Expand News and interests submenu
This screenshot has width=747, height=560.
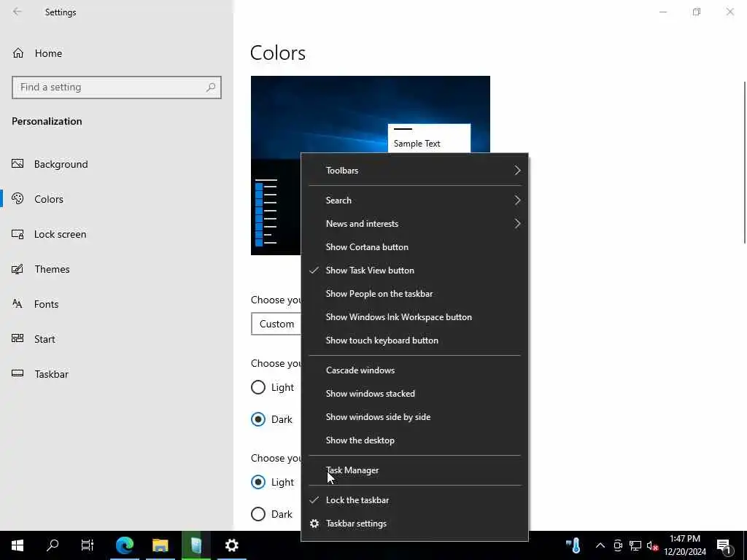click(414, 224)
